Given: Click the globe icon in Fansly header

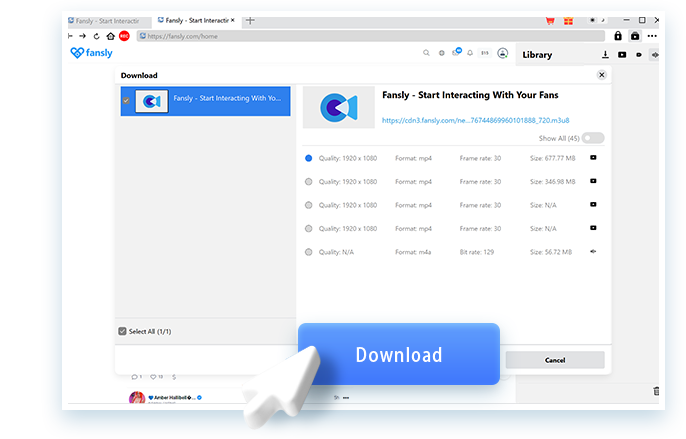Looking at the screenshot, I should coord(441,53).
